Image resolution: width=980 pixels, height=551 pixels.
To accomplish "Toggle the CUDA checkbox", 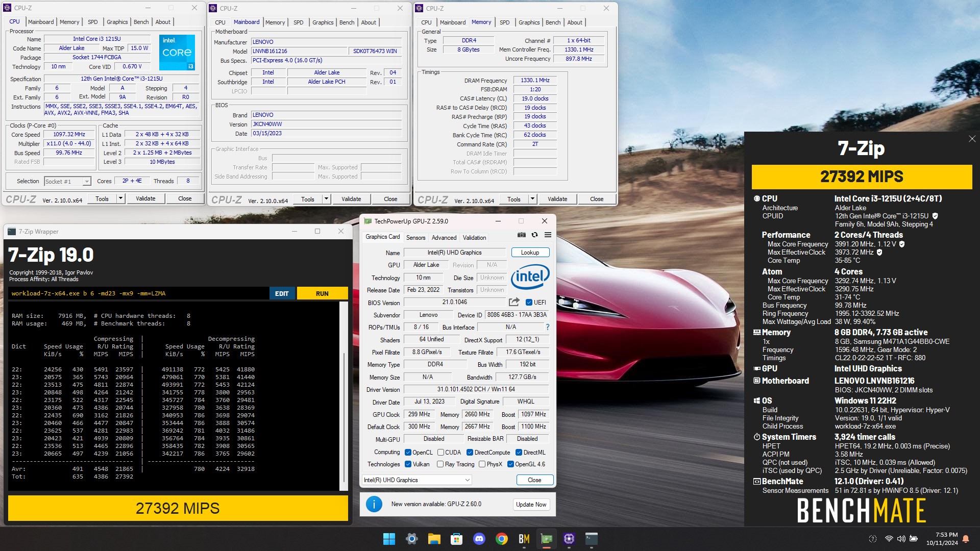I will coord(440,453).
